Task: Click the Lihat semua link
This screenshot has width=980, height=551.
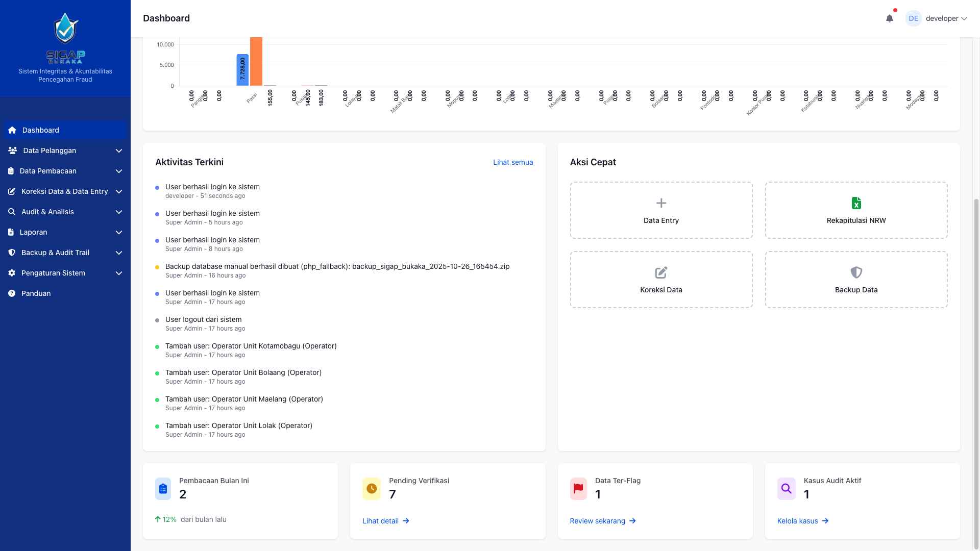Action: point(512,162)
